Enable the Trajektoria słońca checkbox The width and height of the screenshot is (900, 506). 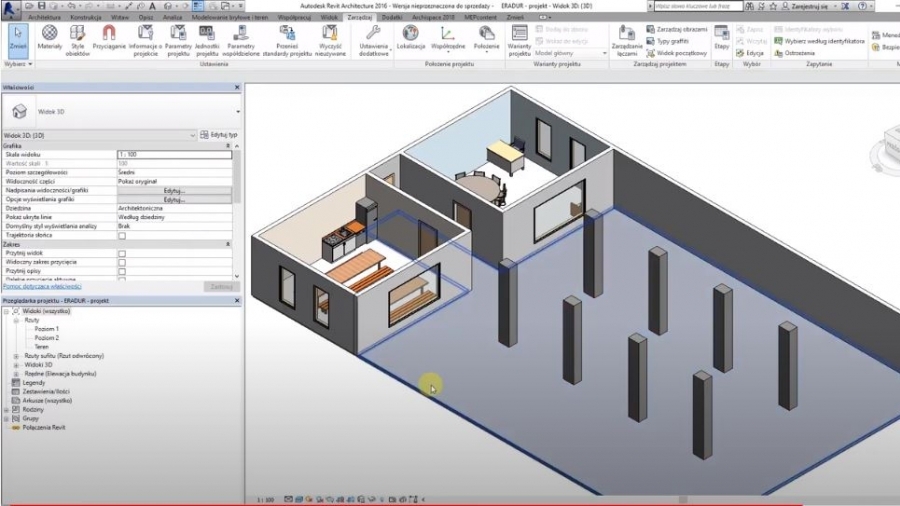[122, 236]
